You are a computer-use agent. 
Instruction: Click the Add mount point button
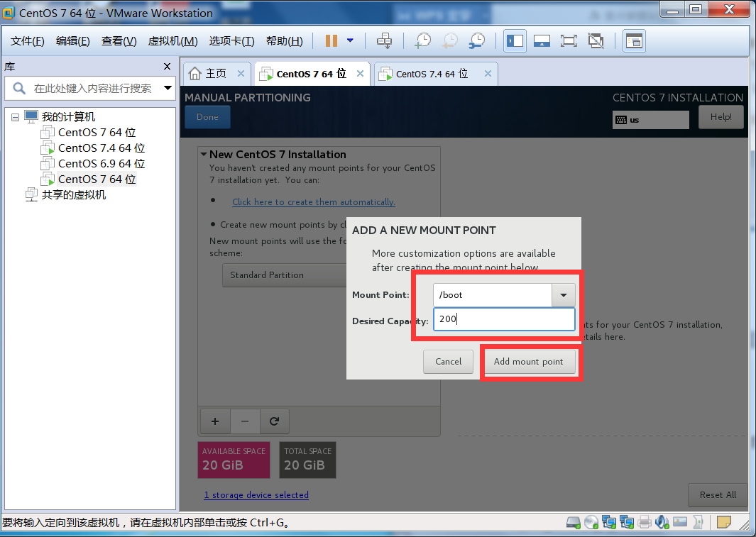coord(528,362)
